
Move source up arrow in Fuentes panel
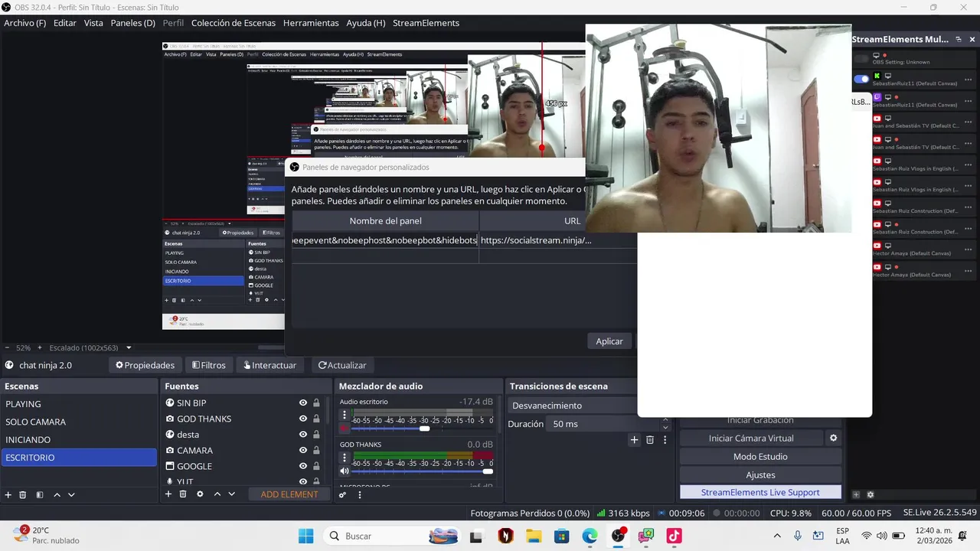(217, 494)
